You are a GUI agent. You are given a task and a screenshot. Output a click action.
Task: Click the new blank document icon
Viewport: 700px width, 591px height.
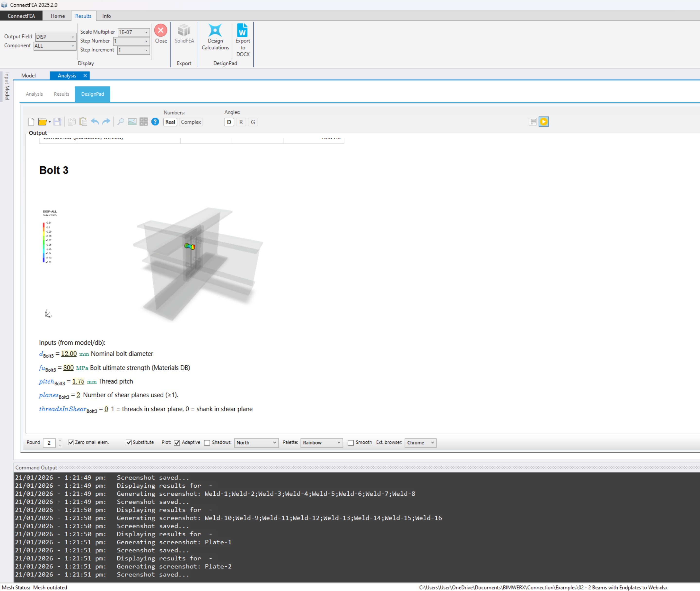(31, 122)
